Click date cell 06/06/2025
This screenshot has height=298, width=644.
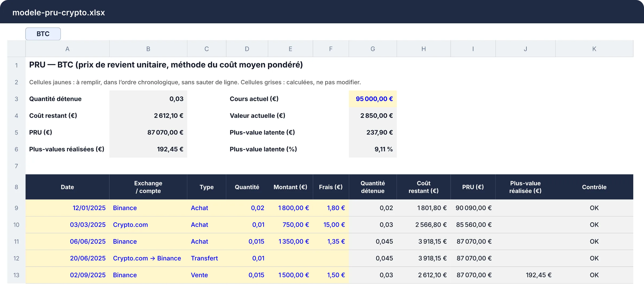pos(67,241)
